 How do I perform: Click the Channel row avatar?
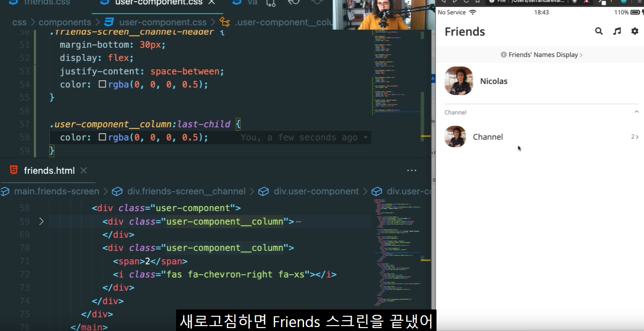click(455, 137)
